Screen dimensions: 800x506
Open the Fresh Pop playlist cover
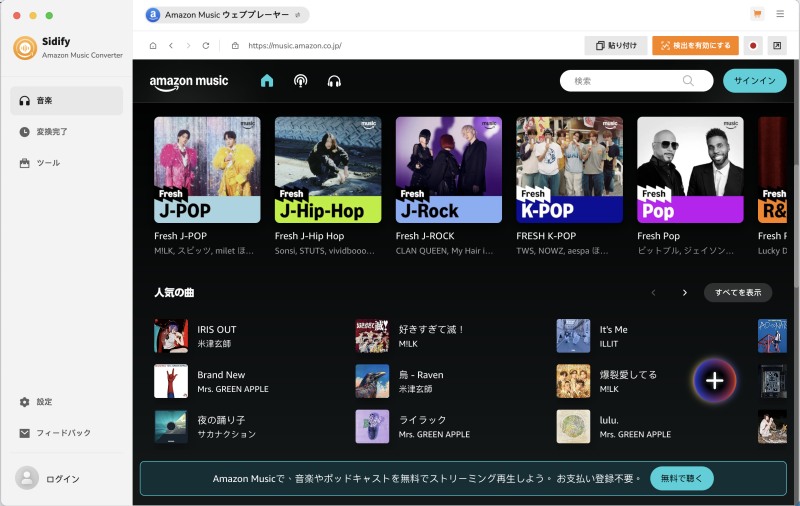690,170
